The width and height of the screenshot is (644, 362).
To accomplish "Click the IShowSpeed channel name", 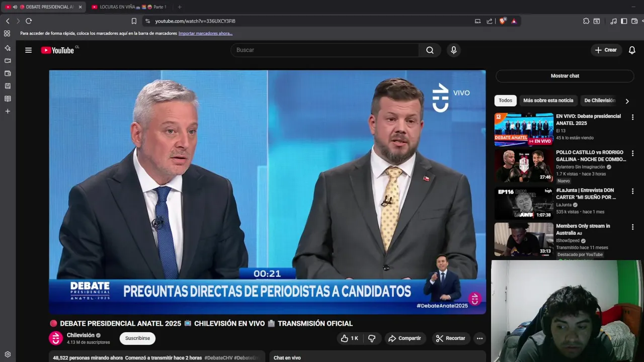I will pyautogui.click(x=568, y=241).
